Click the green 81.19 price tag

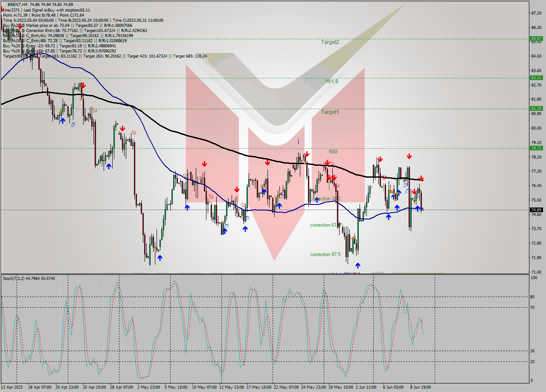(536, 108)
